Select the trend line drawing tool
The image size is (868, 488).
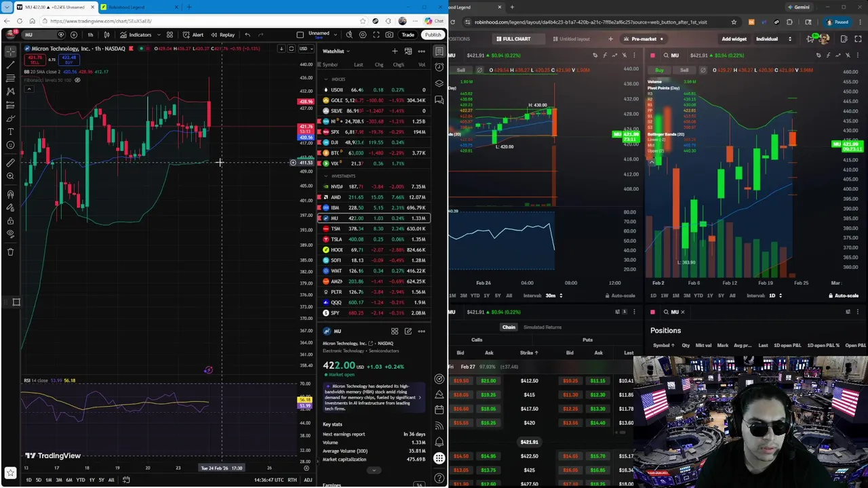(x=10, y=64)
